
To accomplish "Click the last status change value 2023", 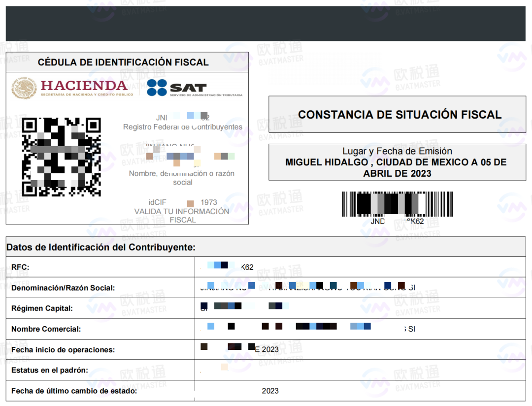I will click(270, 391).
